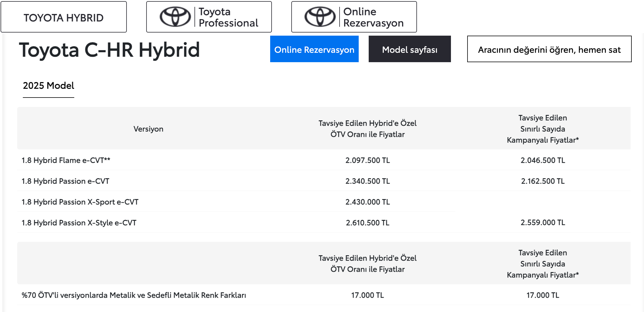Click the 2.097.500 TL price
644x312 pixels.
(368, 160)
